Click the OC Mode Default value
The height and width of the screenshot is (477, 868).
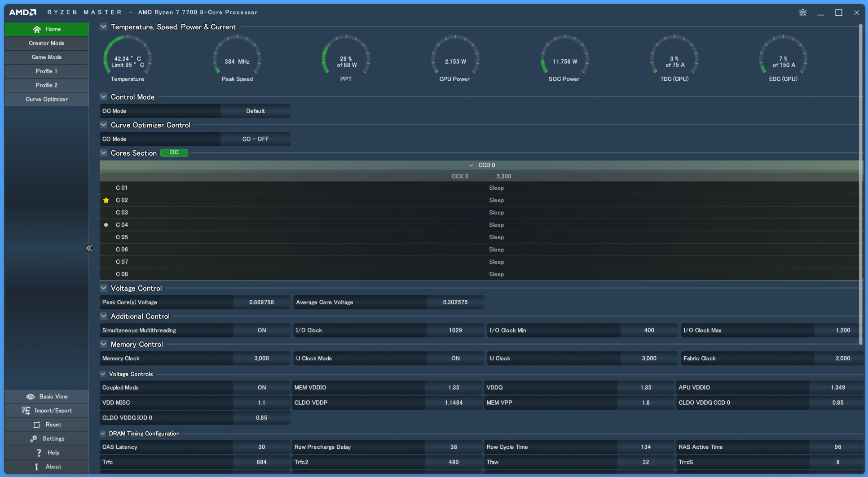click(256, 111)
